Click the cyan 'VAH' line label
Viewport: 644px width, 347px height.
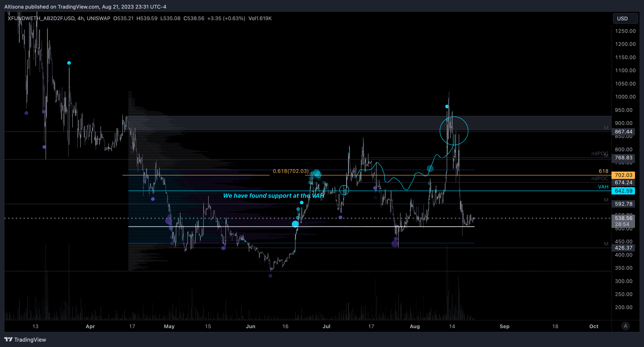(603, 187)
